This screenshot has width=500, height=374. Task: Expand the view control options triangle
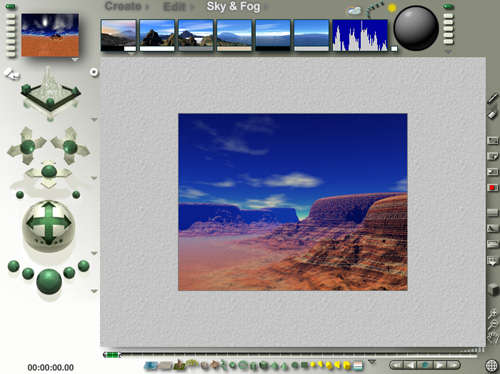(94, 119)
